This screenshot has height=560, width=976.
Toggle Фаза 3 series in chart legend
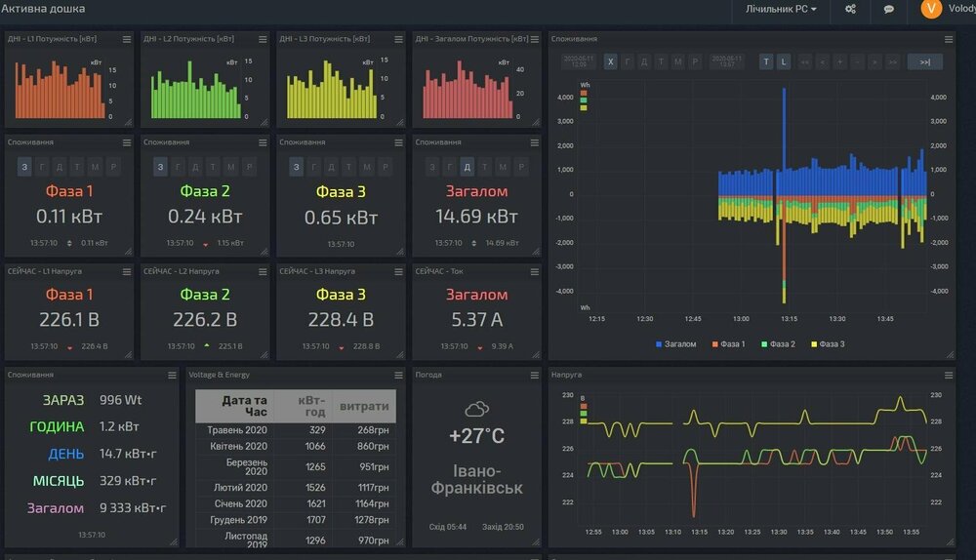click(827, 344)
